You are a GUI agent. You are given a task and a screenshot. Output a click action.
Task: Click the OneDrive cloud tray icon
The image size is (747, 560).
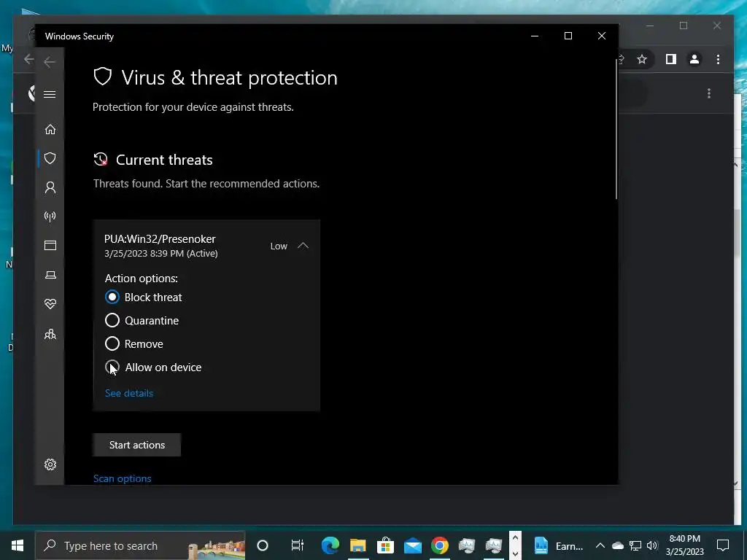tap(617, 545)
